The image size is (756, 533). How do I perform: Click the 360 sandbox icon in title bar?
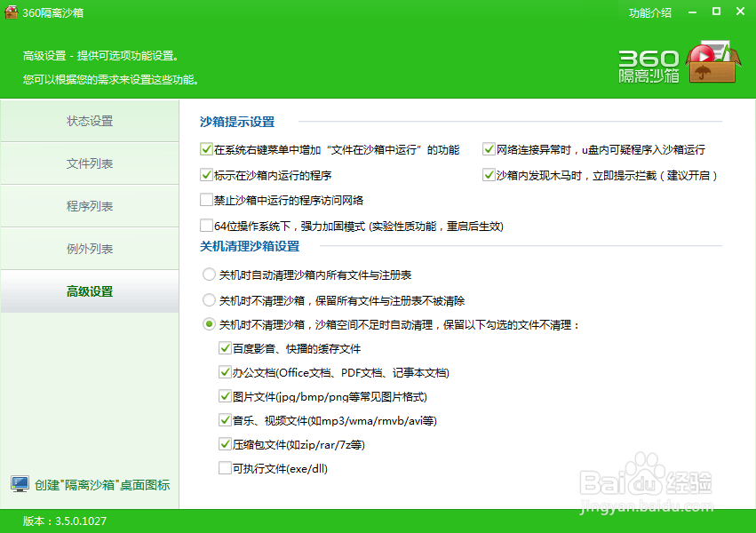pos(11,12)
